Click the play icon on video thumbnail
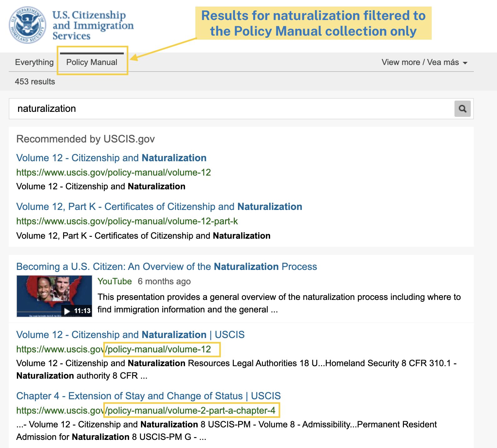497x448 pixels. click(67, 311)
